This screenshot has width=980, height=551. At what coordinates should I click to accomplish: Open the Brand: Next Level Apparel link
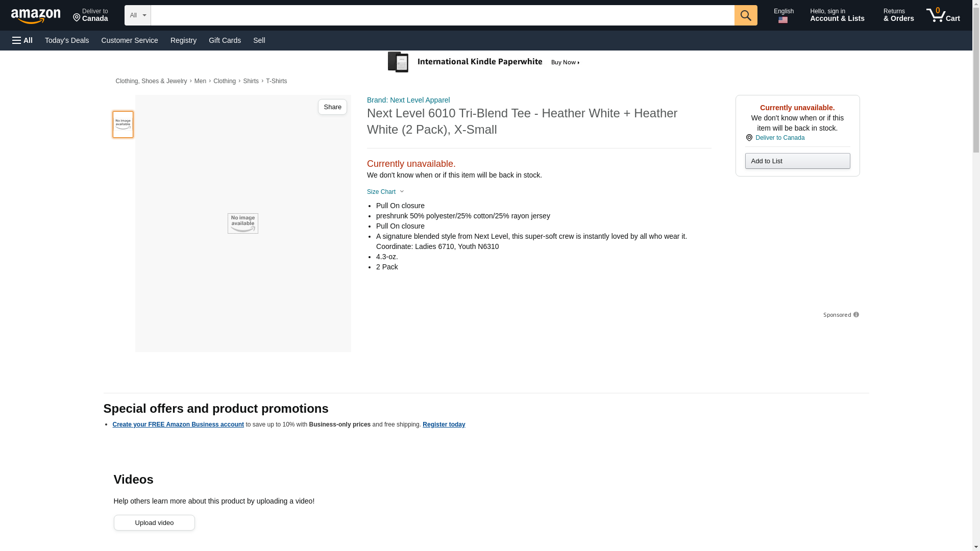(x=408, y=100)
